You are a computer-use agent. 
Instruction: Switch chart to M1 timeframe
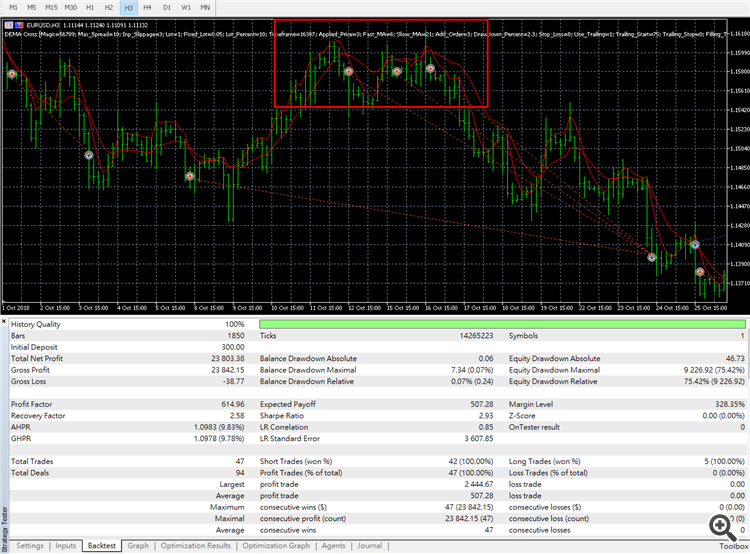tap(13, 7)
